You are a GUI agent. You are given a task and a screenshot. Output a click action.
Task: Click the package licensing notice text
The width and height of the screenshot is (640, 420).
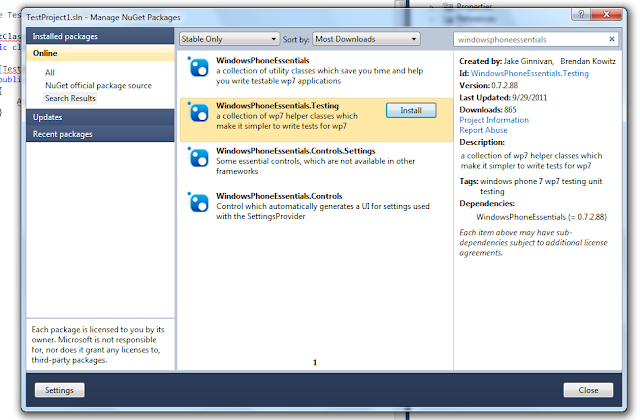point(98,345)
